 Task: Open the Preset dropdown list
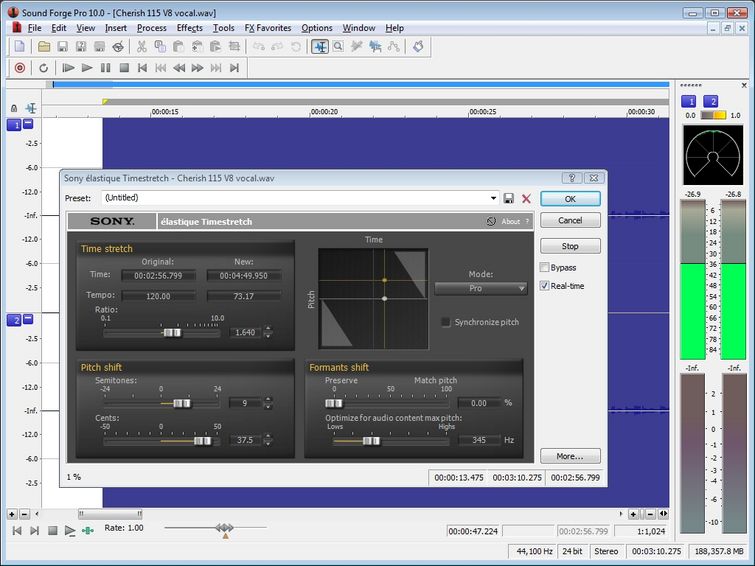pos(493,198)
